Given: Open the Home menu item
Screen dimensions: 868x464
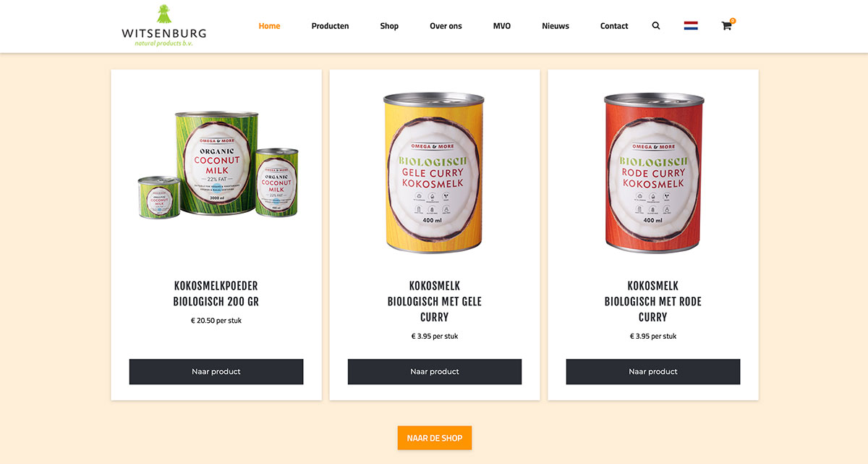Looking at the screenshot, I should [x=269, y=26].
